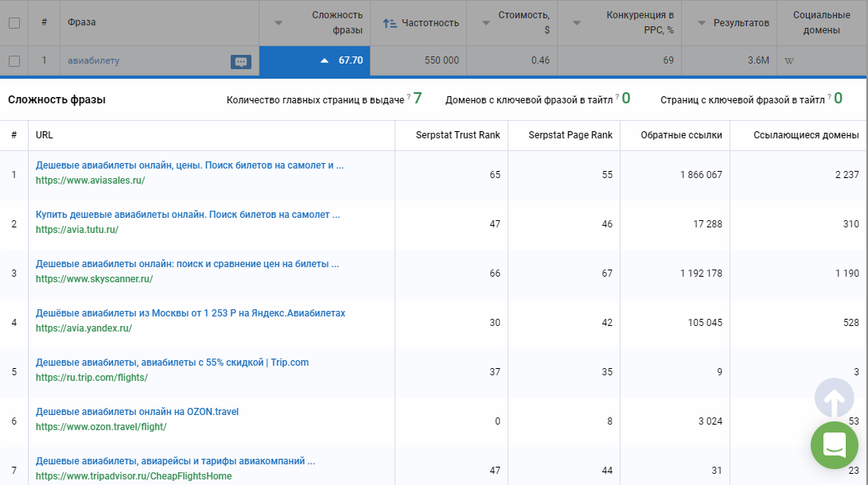Open the comment icon beside авиабилету

(241, 62)
